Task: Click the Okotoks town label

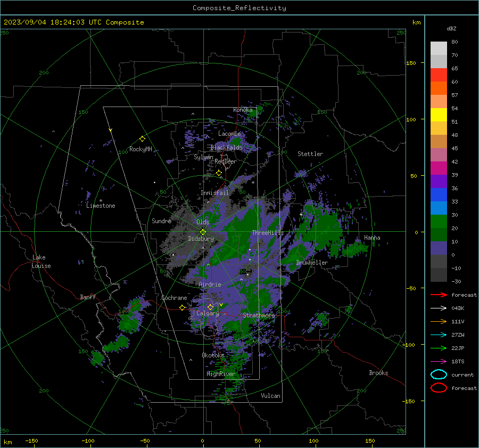Action: pyautogui.click(x=213, y=355)
